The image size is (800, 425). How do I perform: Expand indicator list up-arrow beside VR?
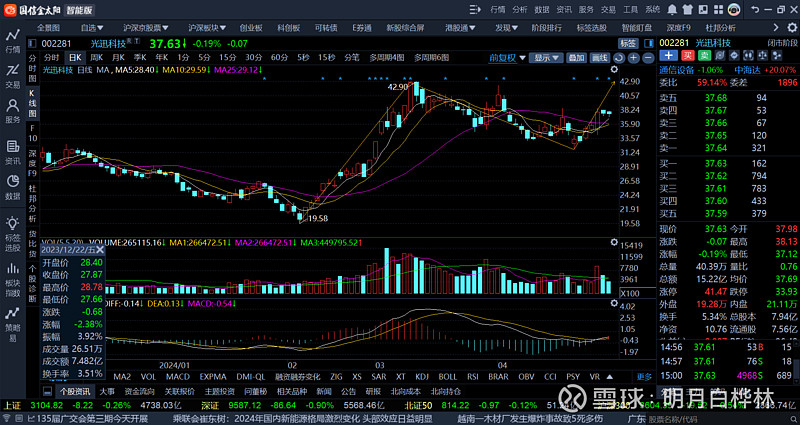609,377
